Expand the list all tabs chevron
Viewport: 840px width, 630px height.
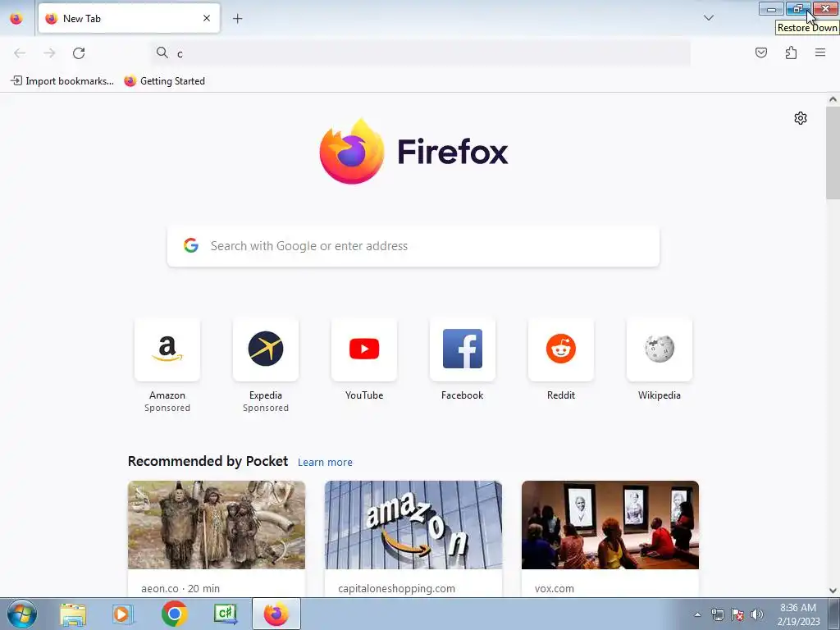(x=708, y=18)
